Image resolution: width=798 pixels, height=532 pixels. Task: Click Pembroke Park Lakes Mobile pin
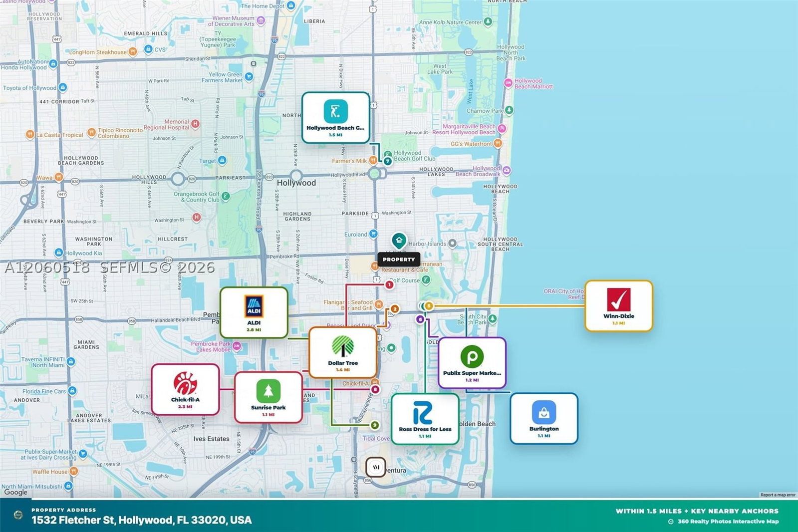point(237,346)
